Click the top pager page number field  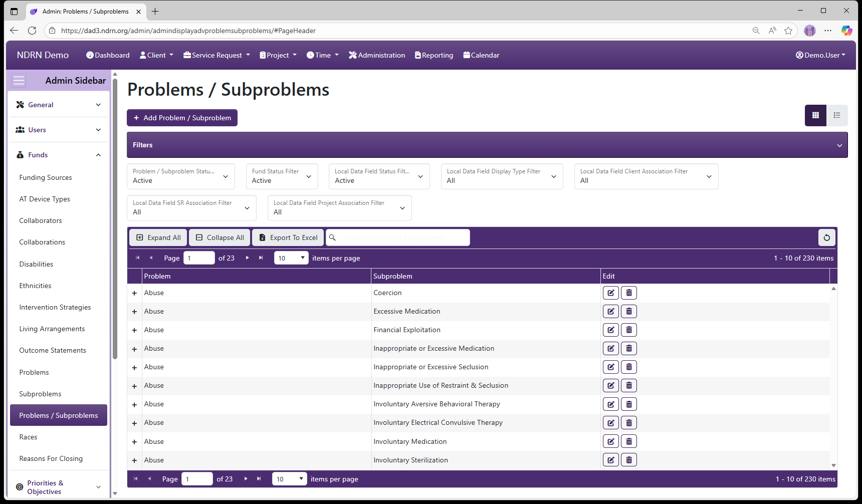(199, 258)
